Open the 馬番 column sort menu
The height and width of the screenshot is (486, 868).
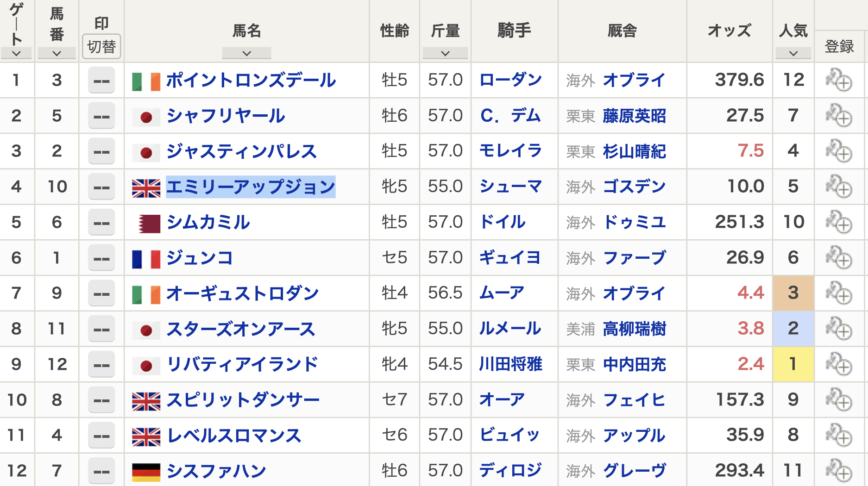tap(57, 53)
